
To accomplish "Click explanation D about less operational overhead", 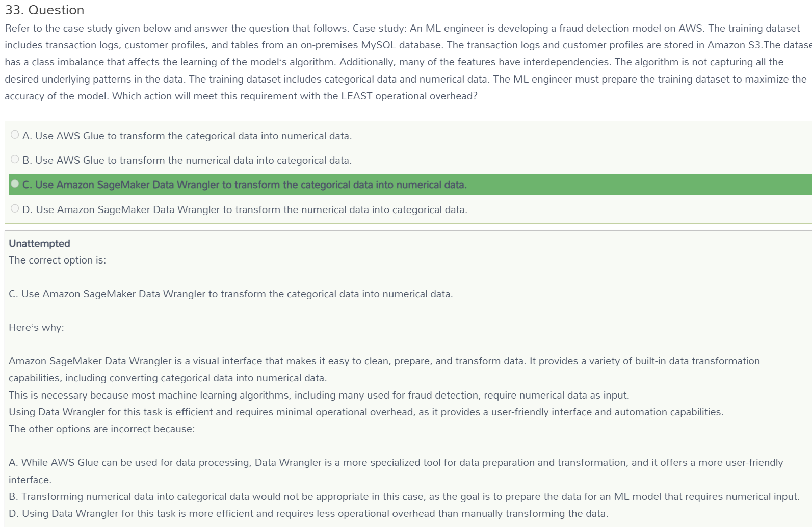I will coord(308,513).
